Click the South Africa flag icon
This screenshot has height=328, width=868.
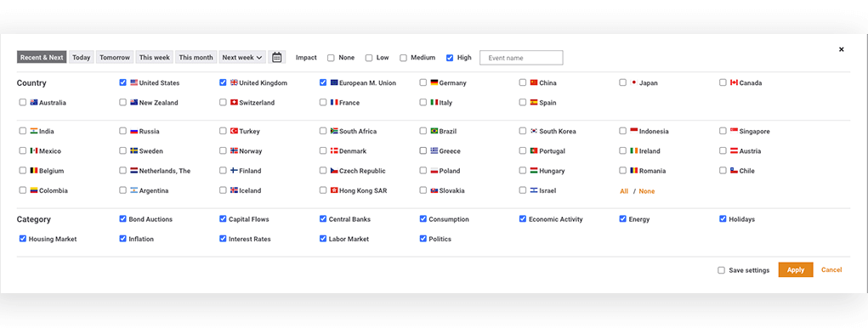334,131
